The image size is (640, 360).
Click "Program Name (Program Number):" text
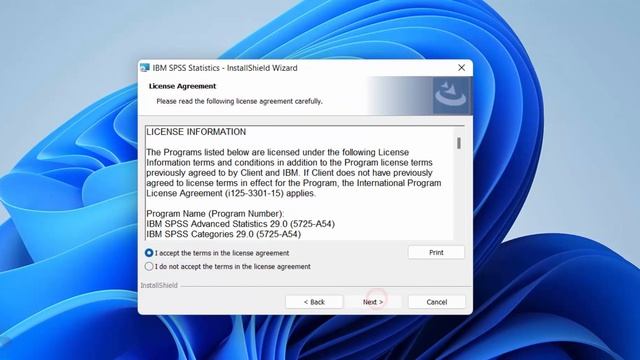[215, 214]
